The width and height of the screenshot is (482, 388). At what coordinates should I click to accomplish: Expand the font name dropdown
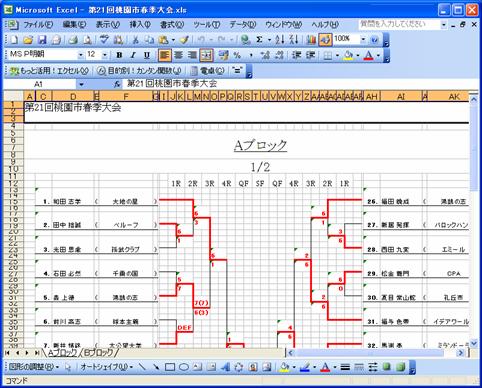click(x=80, y=55)
